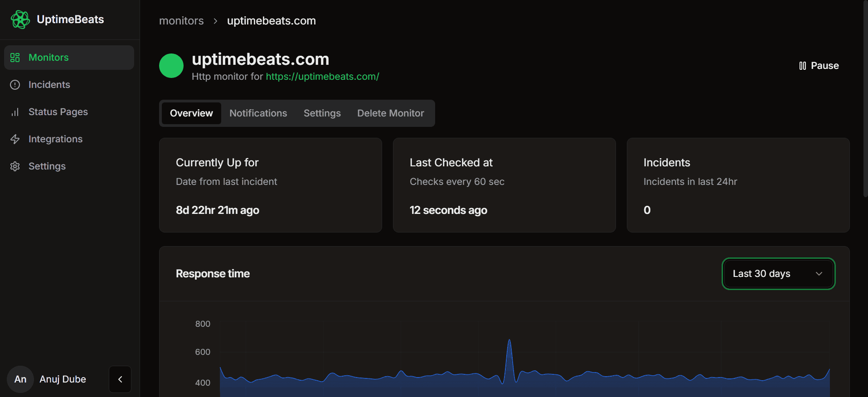Click the user avatar labeled An
The width and height of the screenshot is (868, 397).
pyautogui.click(x=20, y=379)
